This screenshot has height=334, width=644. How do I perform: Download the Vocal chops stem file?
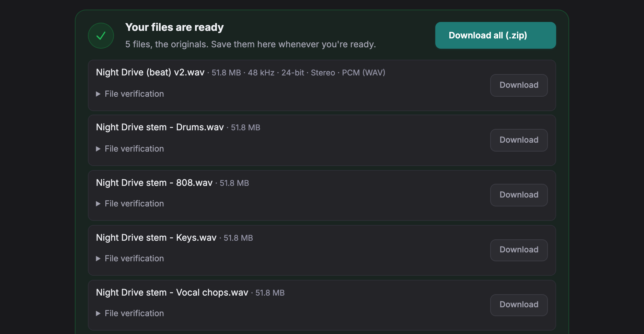pyautogui.click(x=519, y=305)
